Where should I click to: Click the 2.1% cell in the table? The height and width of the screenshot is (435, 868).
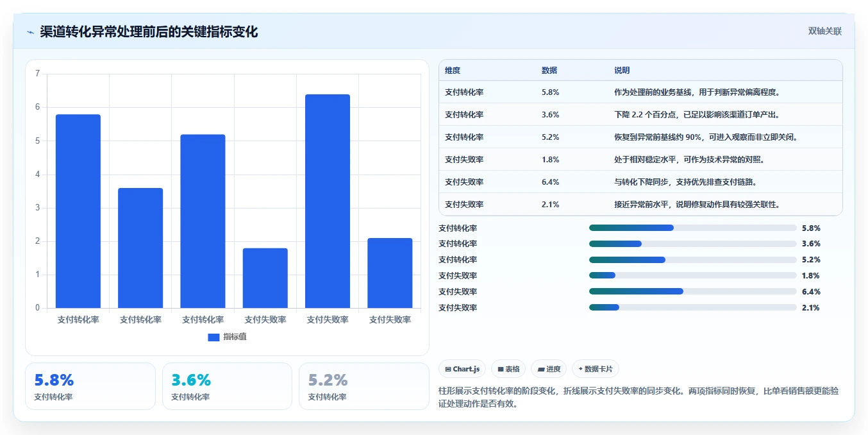point(551,205)
